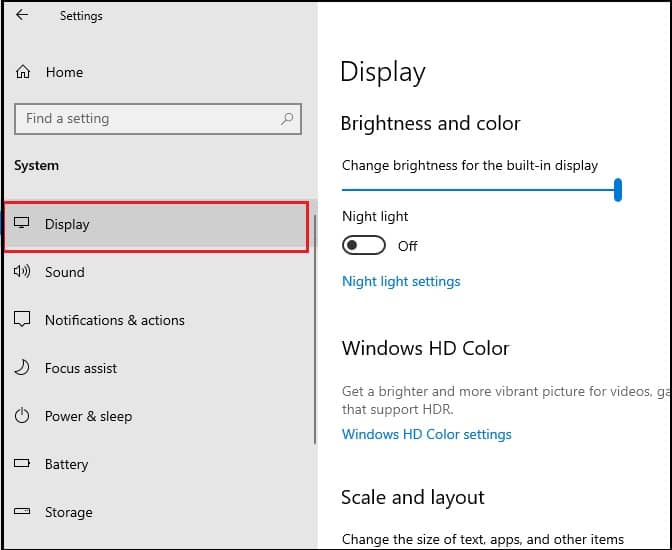Click the Windows HD Color heading
Screen dimensions: 672x550
tap(426, 348)
